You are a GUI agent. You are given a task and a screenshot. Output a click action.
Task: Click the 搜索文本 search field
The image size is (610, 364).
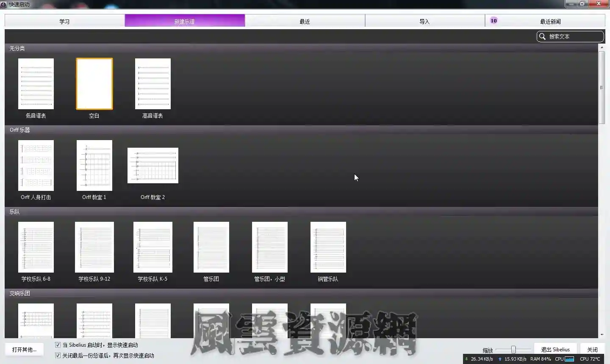pos(570,36)
